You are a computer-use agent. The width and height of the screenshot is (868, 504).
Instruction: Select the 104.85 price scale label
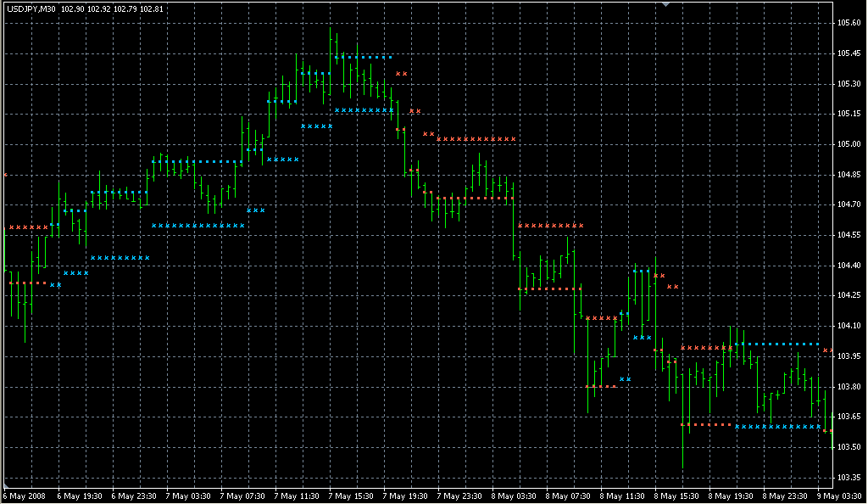849,175
